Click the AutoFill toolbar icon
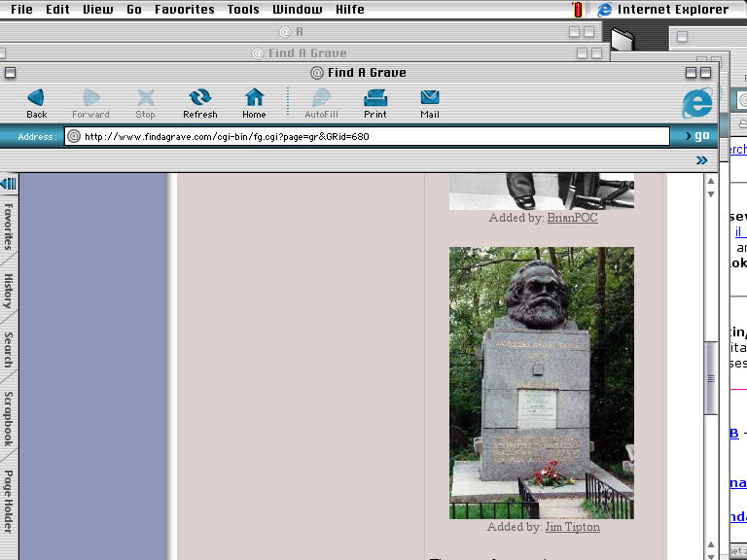 (321, 97)
